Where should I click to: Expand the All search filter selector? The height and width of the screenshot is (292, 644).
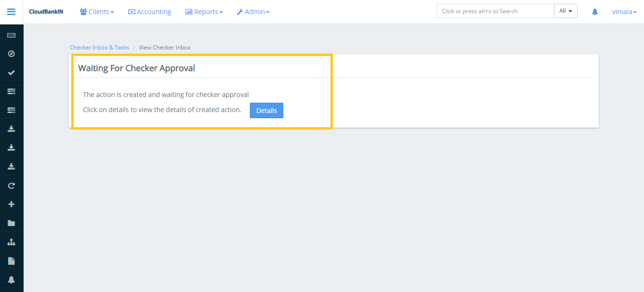tap(565, 10)
